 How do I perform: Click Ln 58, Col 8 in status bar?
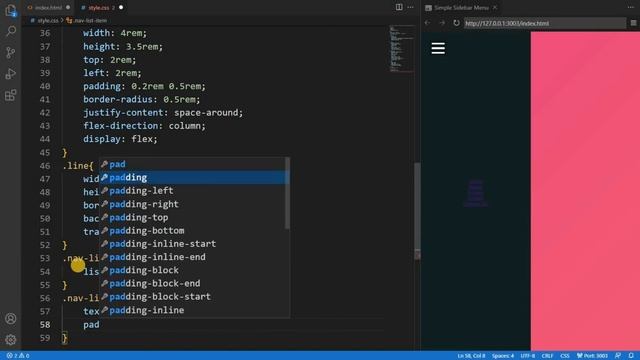(471, 356)
